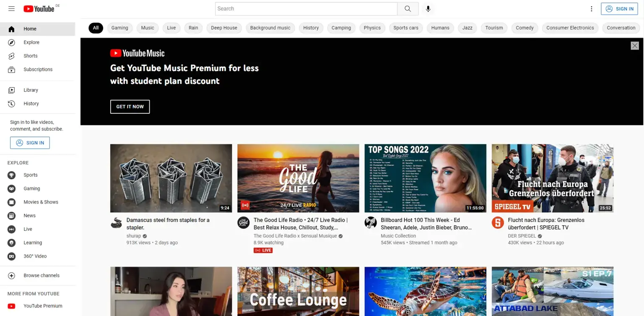The height and width of the screenshot is (316, 644).
Task: Focus the Search input field
Action: pos(306,9)
